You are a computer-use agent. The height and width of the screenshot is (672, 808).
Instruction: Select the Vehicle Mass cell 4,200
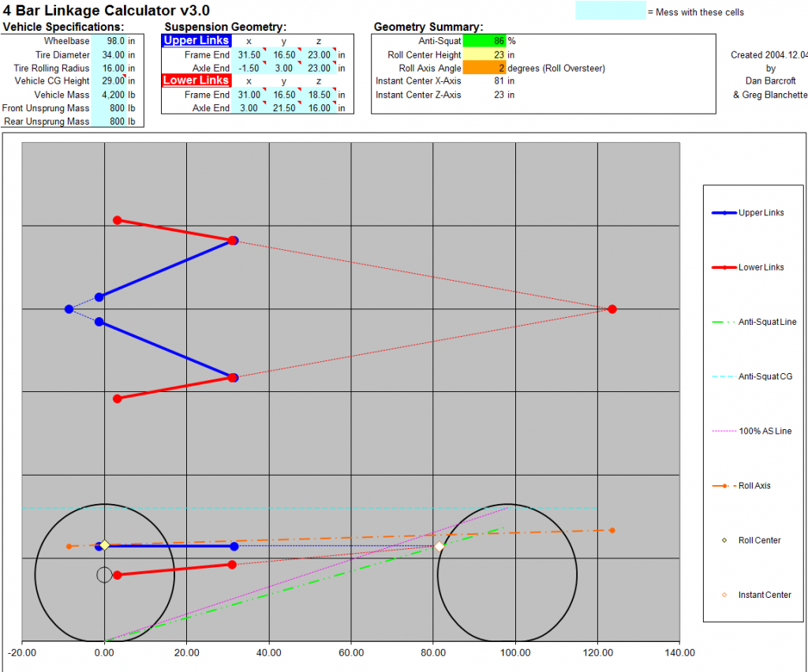point(109,95)
